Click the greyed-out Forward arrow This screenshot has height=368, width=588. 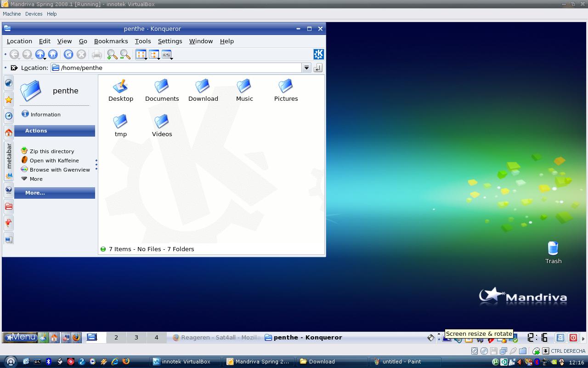coord(27,54)
